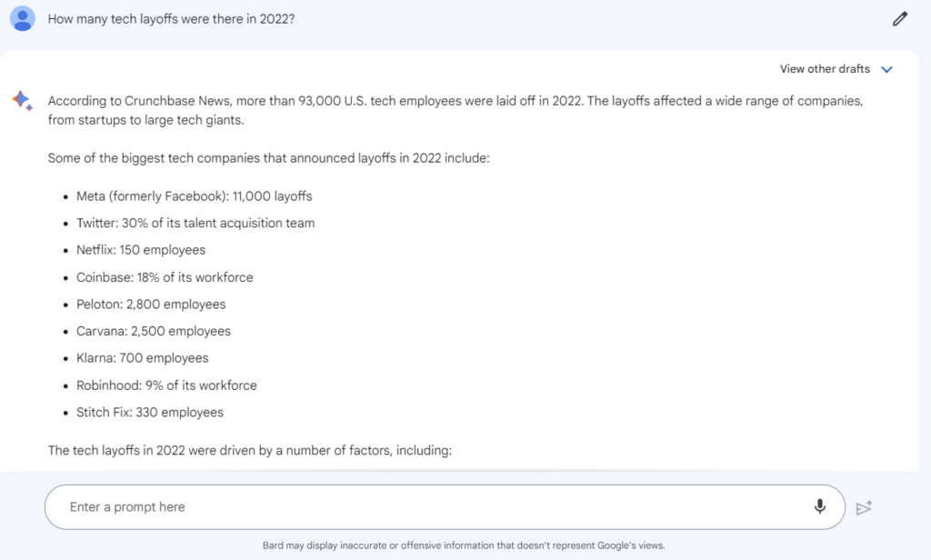931x560 pixels.
Task: Click the Meta 11,000 layoffs bullet
Action: click(195, 196)
